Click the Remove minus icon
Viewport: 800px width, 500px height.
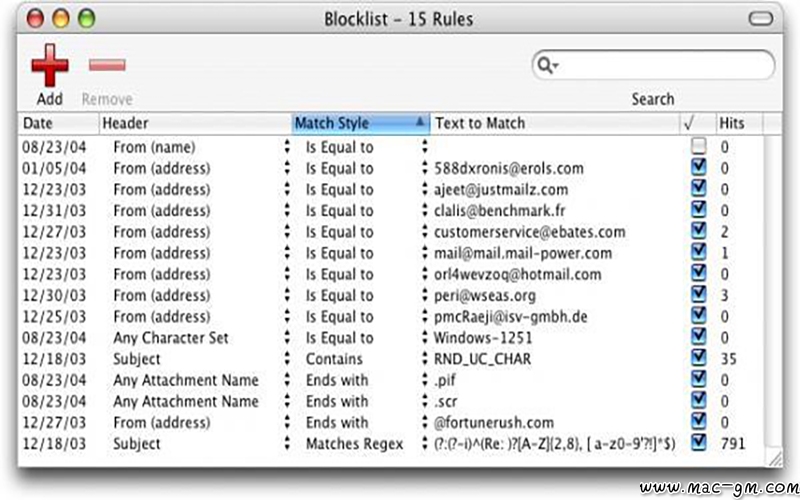tap(107, 65)
